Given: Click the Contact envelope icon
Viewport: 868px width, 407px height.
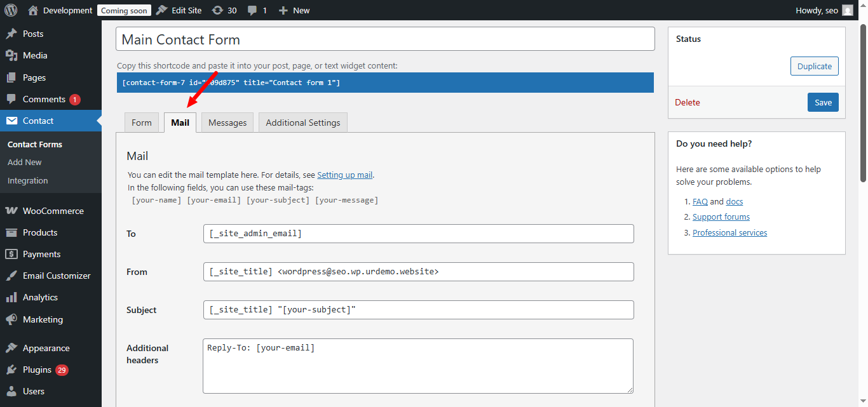Looking at the screenshot, I should point(11,121).
